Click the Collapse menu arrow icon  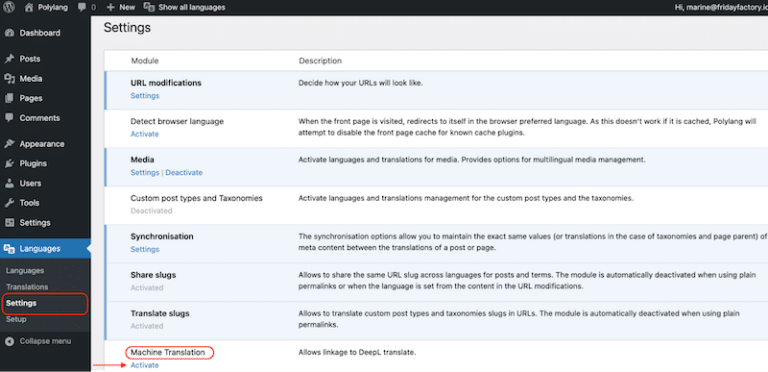(x=9, y=341)
